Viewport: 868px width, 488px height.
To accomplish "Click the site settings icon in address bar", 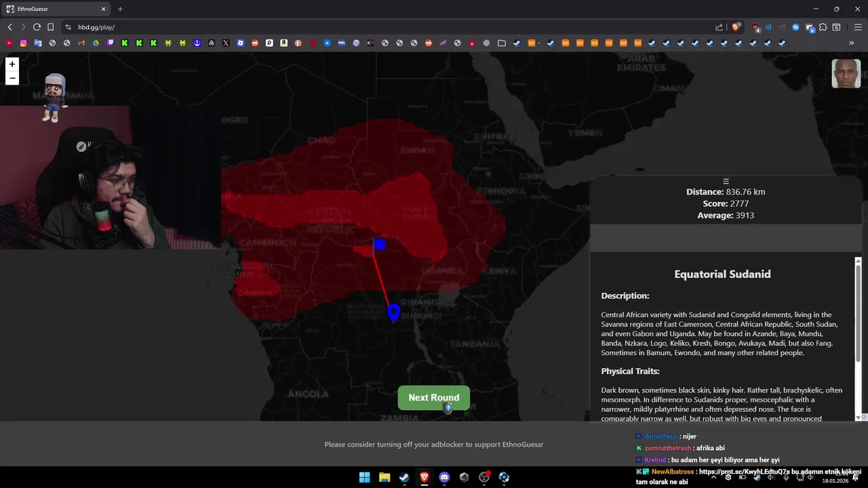I will tap(68, 27).
